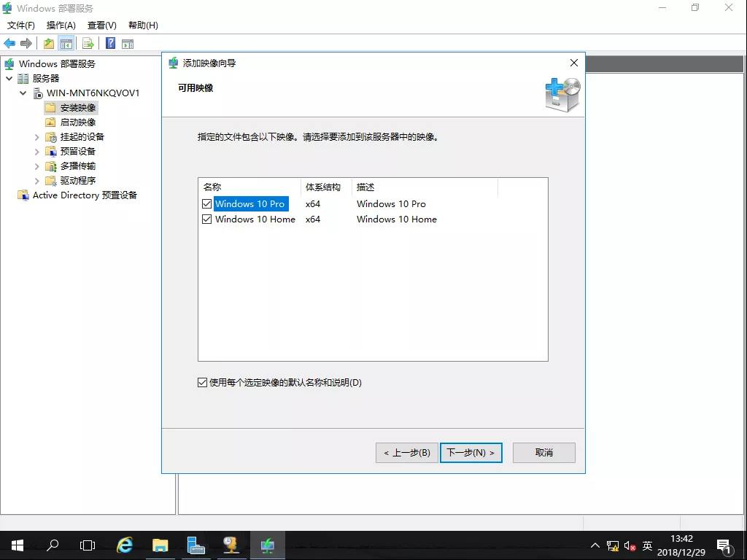Screen dimensions: 747x560
Task: Toggle 使用每个选定映像的默认名称和说明 checkbox
Action: pyautogui.click(x=203, y=383)
